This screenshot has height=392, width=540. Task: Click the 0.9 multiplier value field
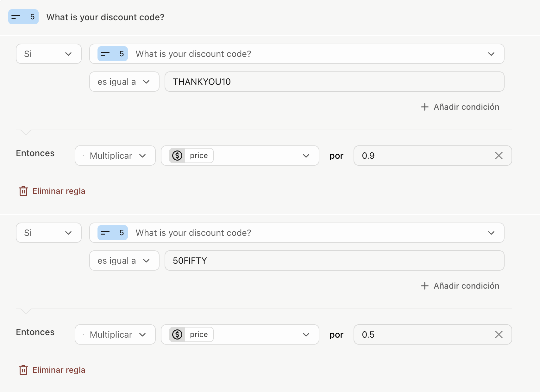[424, 156]
